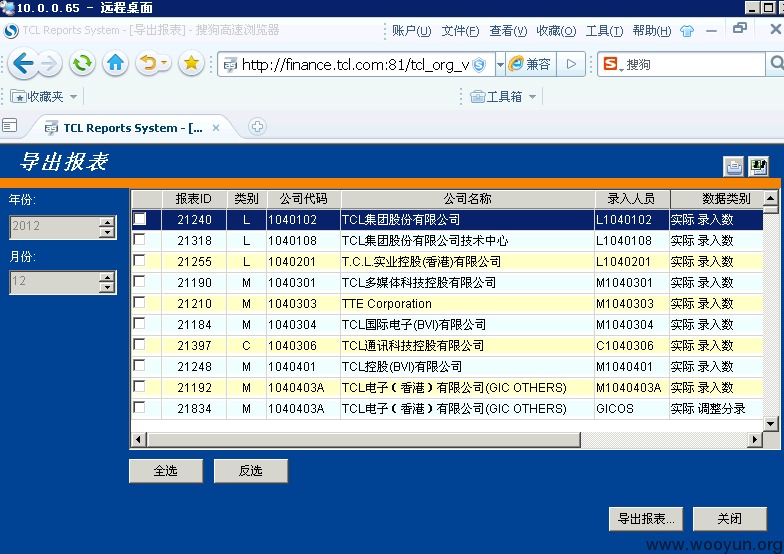Expand the 收藏夹 dropdown arrow

coord(74,96)
